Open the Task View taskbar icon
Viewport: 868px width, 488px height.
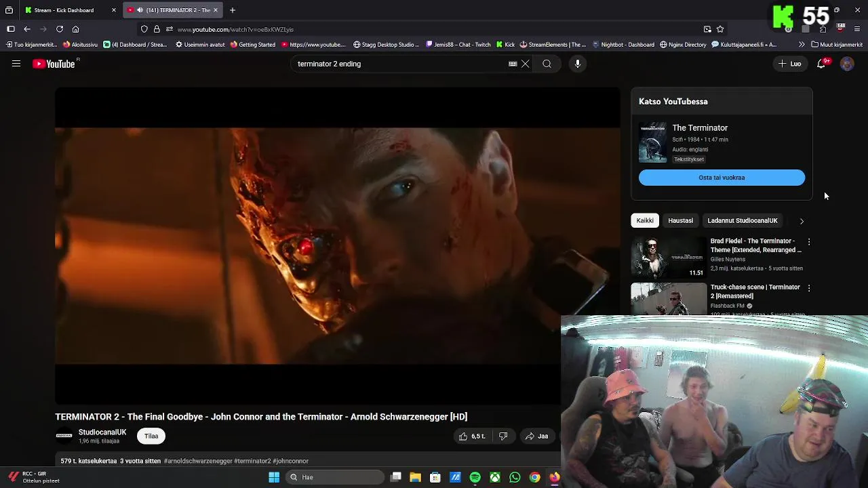coord(396,477)
